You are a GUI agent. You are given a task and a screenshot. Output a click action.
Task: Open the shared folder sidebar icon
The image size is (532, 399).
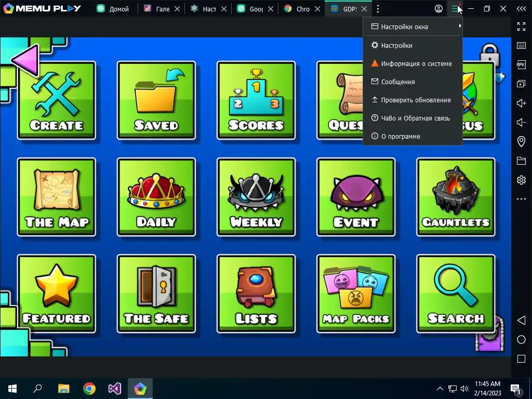pos(521,161)
